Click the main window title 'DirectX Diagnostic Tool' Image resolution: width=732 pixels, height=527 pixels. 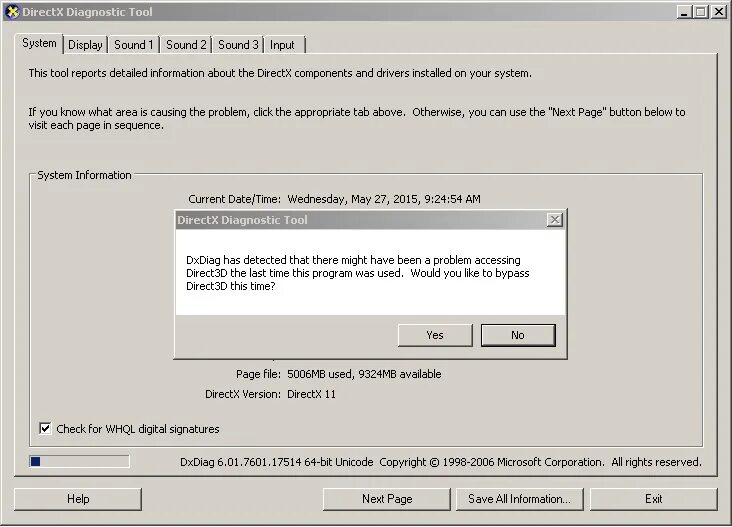(87, 12)
